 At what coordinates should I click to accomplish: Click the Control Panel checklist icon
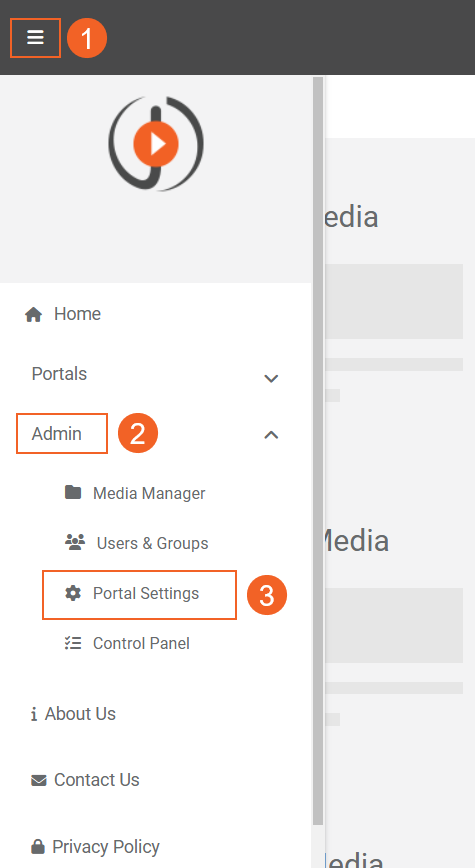[73, 643]
